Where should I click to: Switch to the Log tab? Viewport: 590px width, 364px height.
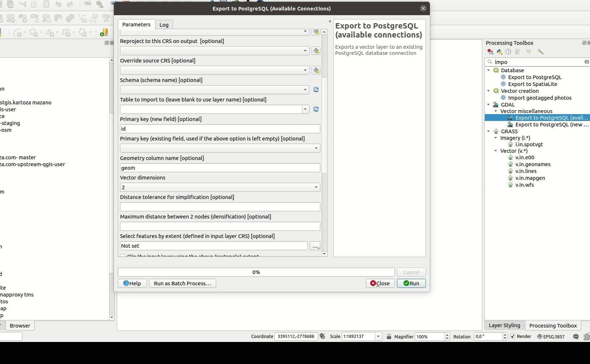click(x=164, y=25)
